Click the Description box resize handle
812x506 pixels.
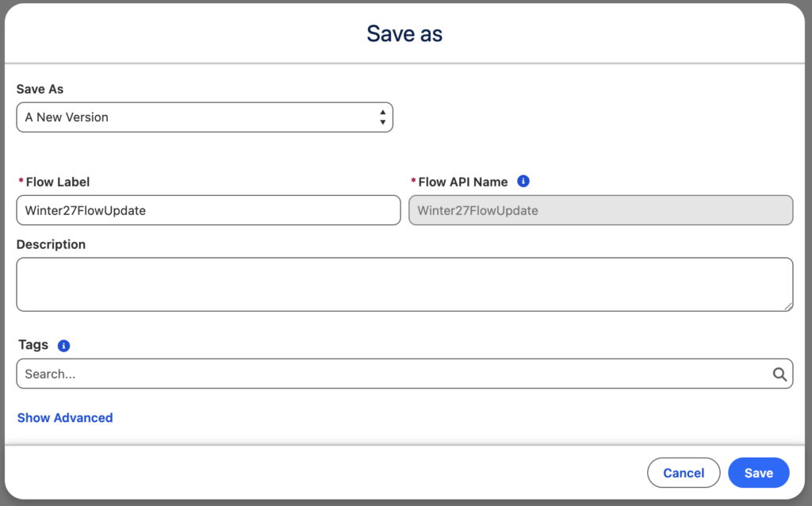(x=787, y=306)
